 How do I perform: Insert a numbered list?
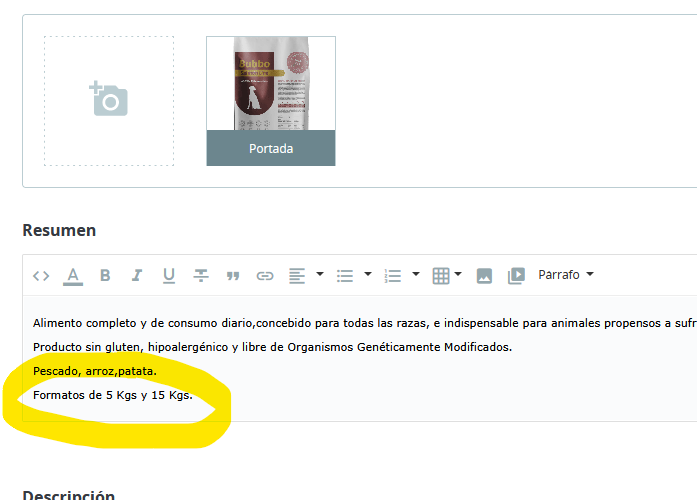pyautogui.click(x=393, y=276)
